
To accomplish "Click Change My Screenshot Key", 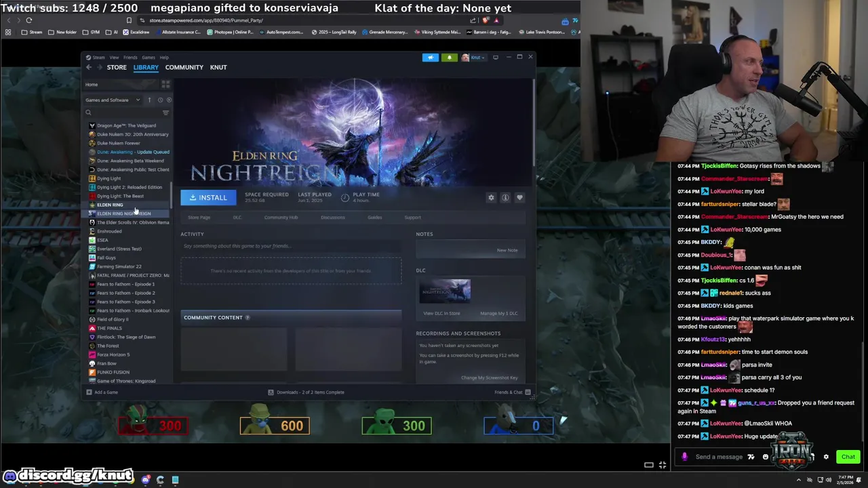I will (x=489, y=378).
